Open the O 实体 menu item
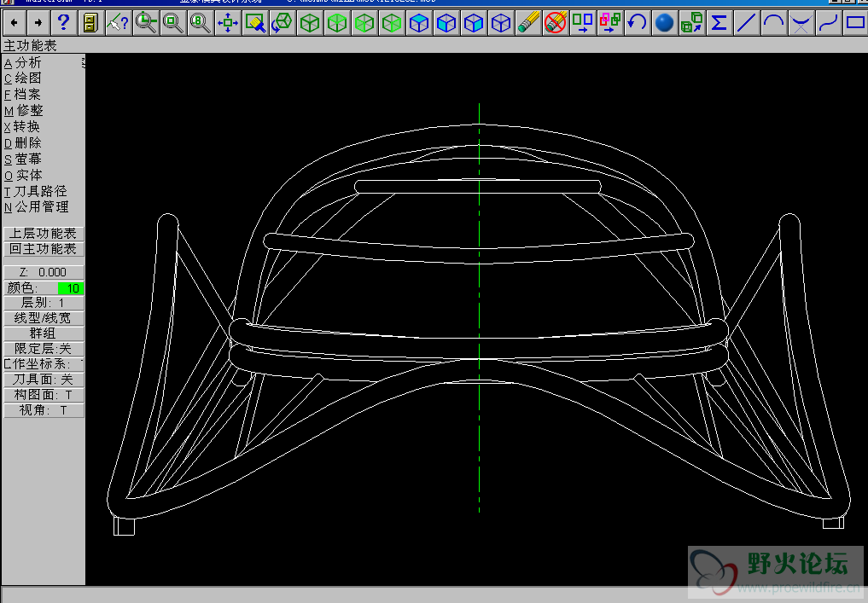868x603 pixels. pyautogui.click(x=23, y=175)
